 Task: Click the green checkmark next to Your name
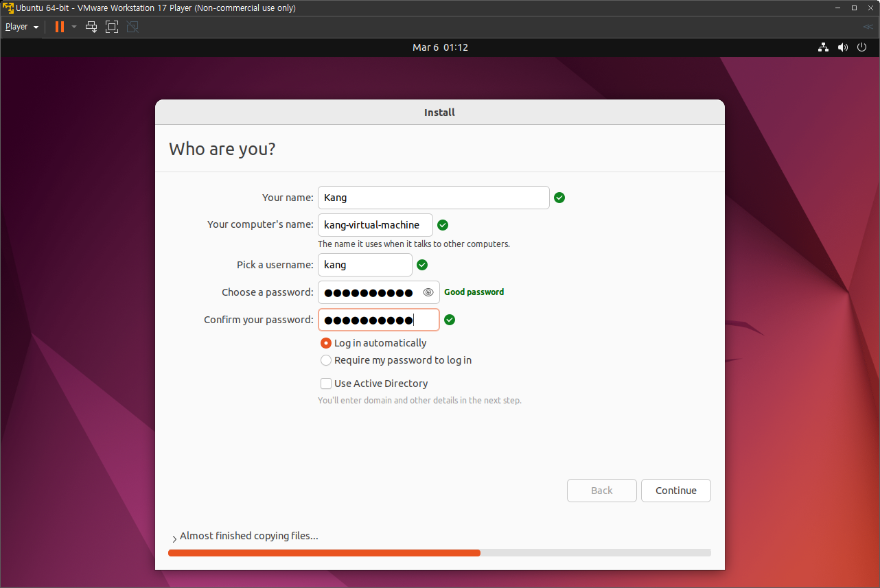pyautogui.click(x=559, y=198)
